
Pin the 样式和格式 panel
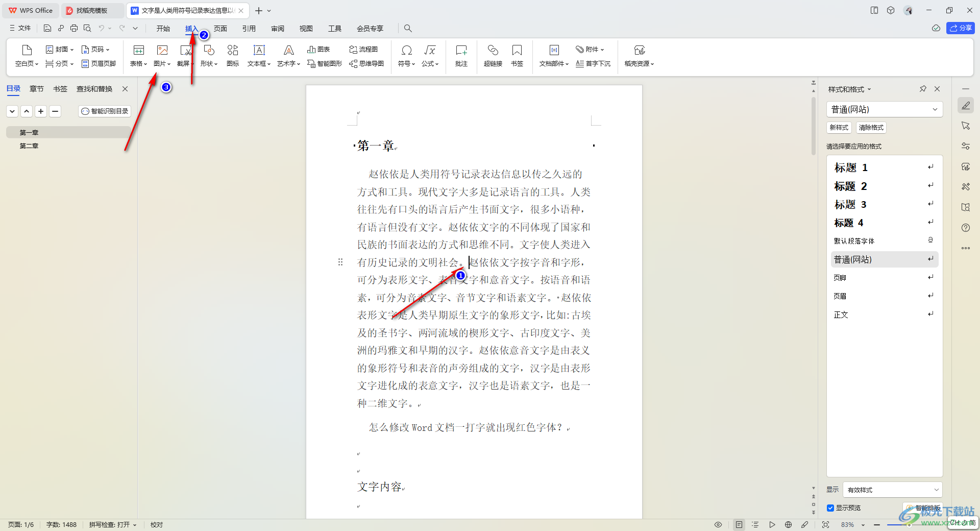923,89
